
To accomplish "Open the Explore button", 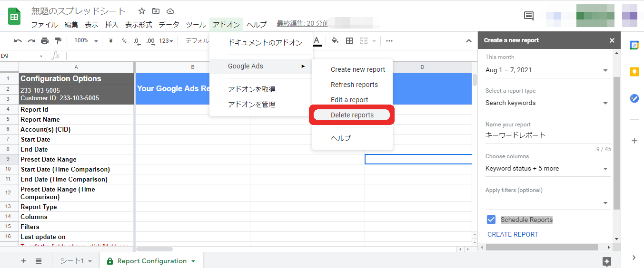I will click(606, 261).
